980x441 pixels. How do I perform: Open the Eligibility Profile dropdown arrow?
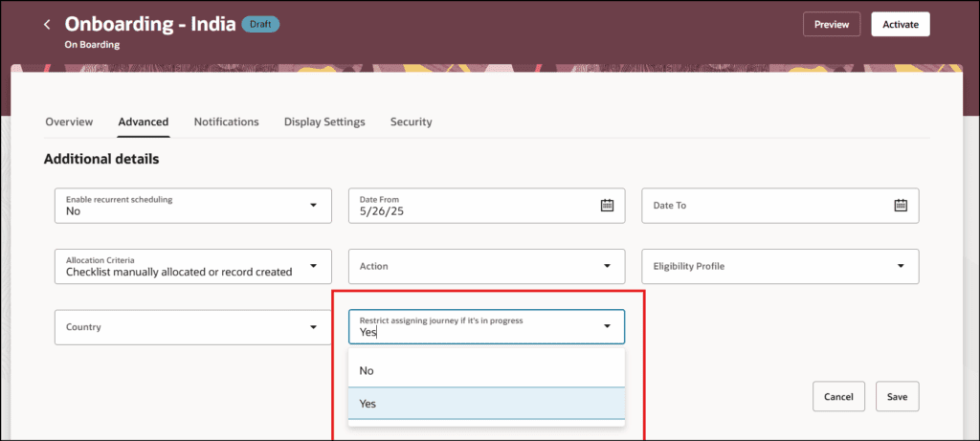tap(901, 266)
